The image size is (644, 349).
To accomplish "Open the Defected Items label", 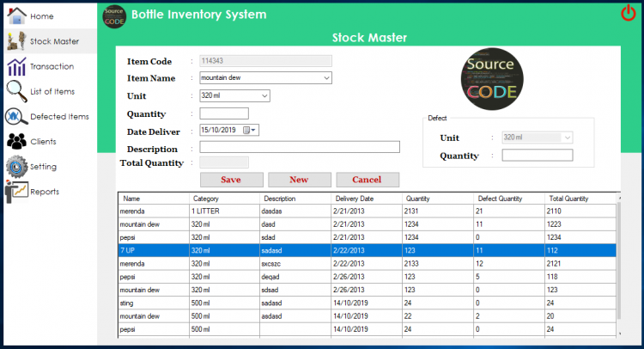I will pyautogui.click(x=59, y=117).
